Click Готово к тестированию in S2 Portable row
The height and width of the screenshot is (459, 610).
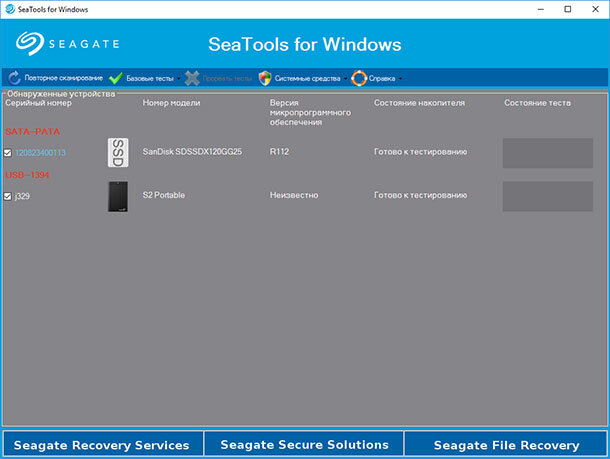click(421, 195)
